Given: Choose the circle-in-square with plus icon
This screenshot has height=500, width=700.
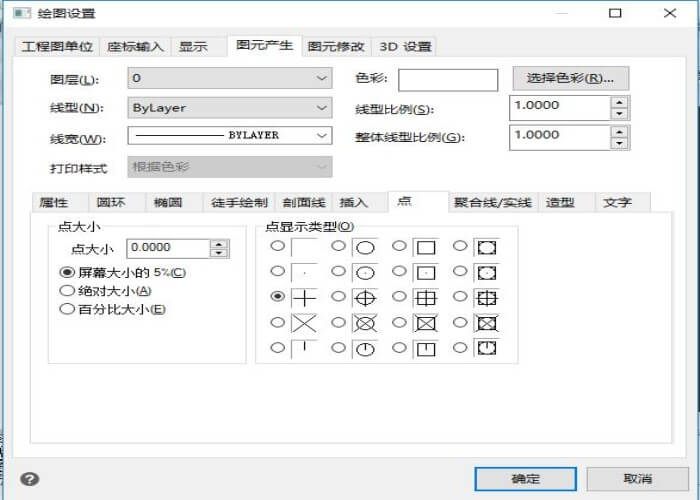Looking at the screenshot, I should click(x=486, y=298).
